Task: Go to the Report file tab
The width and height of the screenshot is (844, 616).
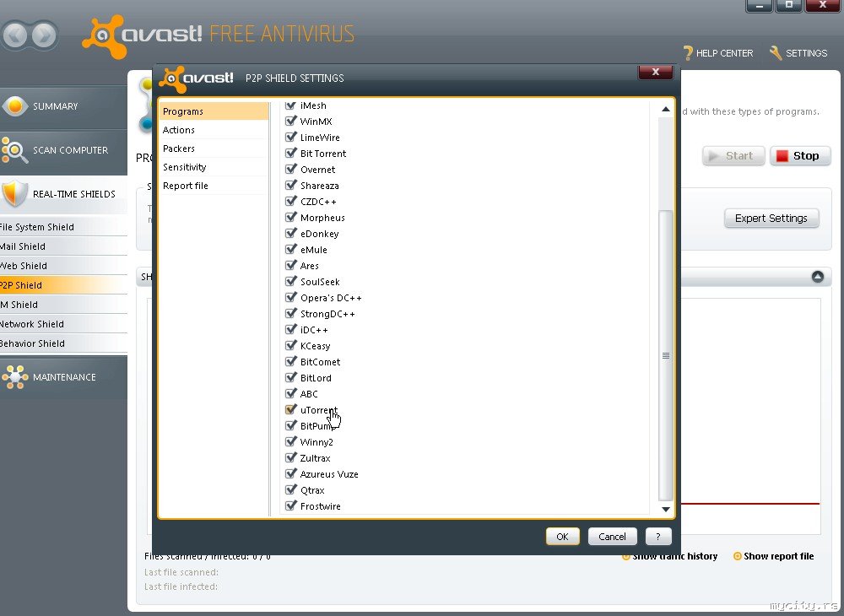Action: click(214, 186)
